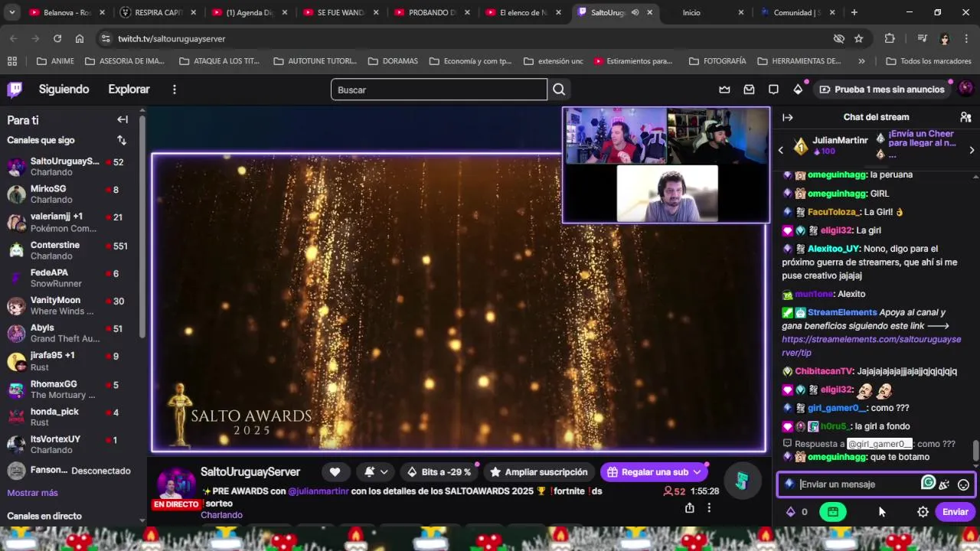Image resolution: width=980 pixels, height=551 pixels.
Task: Go to browser home page icon
Action: coord(80,38)
